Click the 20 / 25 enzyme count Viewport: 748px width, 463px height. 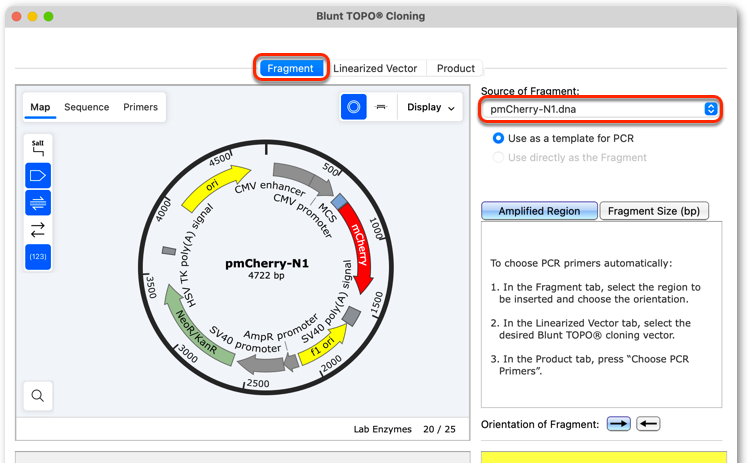pyautogui.click(x=439, y=429)
